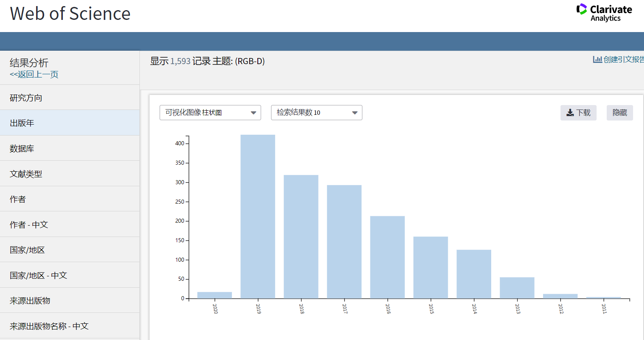Click the 2019 bar in chart
Viewport: 644px width, 340px height.
point(258,217)
